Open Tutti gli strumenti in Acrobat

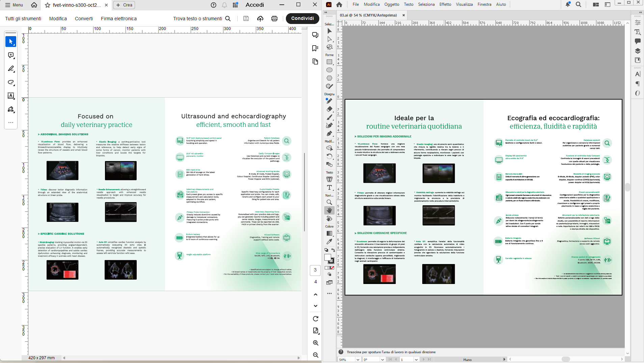click(23, 19)
